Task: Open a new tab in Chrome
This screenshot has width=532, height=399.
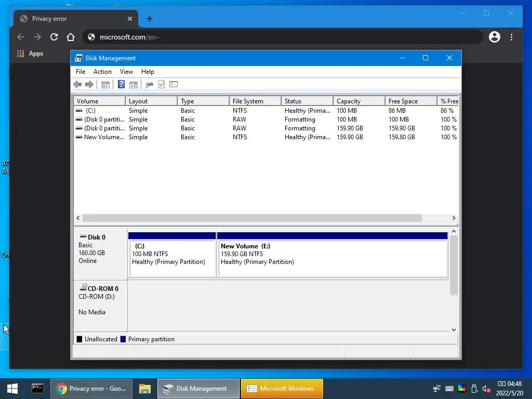Action: pyautogui.click(x=149, y=19)
